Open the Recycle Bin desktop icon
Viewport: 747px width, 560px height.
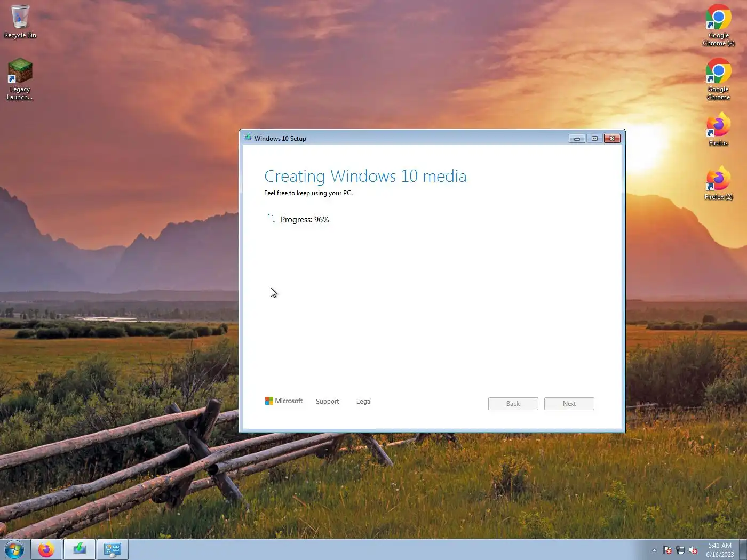point(20,22)
